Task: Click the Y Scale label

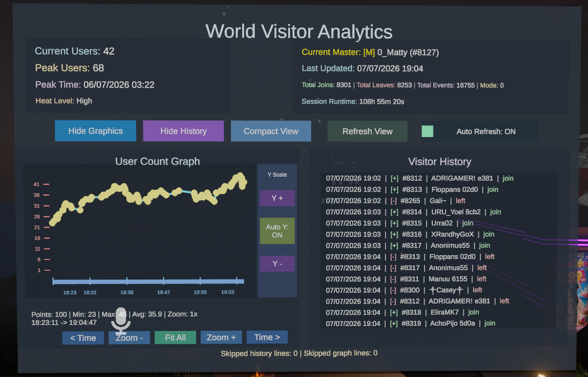Action: click(x=277, y=175)
